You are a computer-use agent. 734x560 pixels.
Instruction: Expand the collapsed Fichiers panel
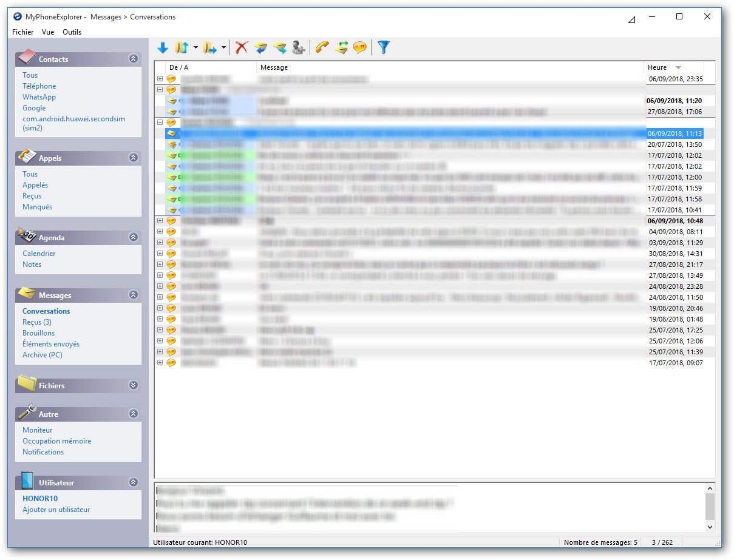(133, 385)
